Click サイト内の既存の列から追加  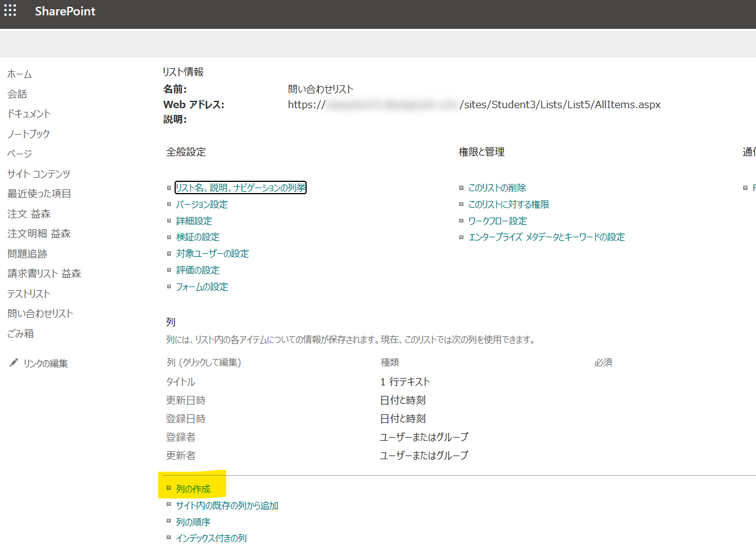(x=227, y=505)
